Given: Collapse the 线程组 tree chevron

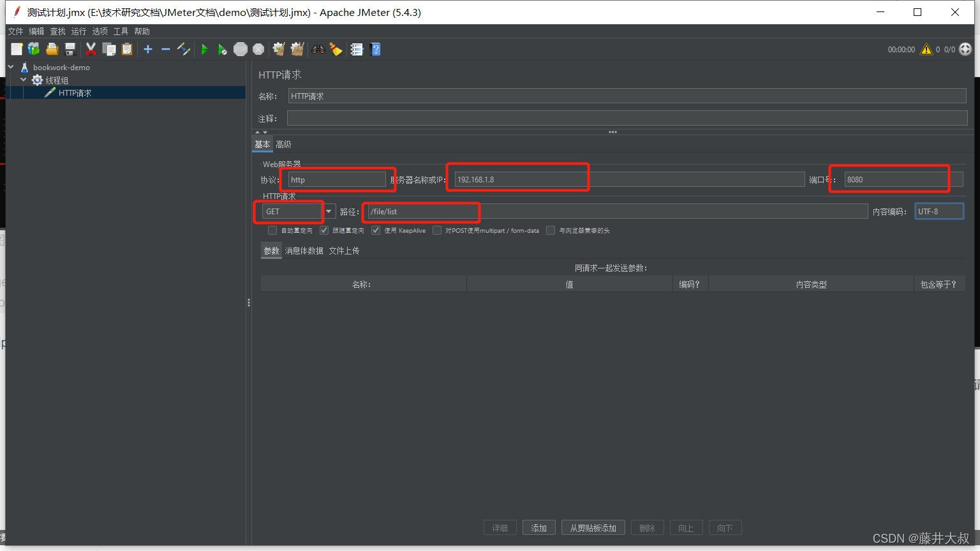Looking at the screenshot, I should [x=24, y=80].
